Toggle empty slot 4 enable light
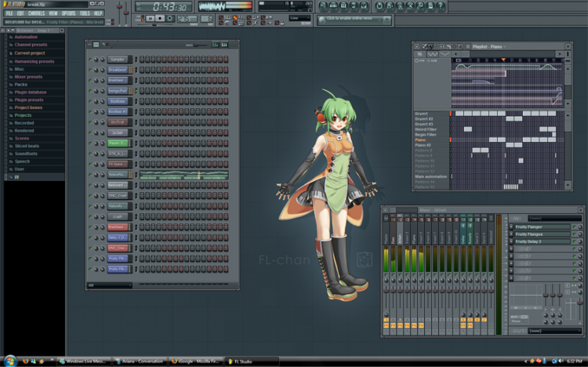 coord(574,249)
